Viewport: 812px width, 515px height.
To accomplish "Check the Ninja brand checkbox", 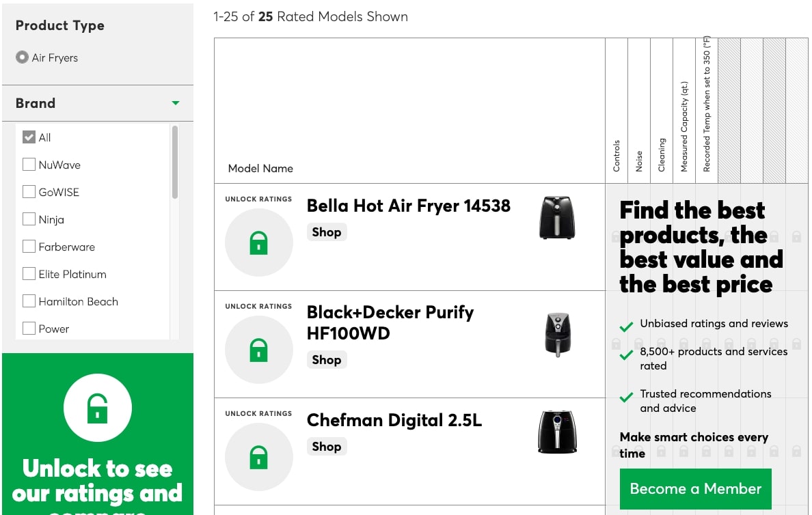I will point(29,219).
